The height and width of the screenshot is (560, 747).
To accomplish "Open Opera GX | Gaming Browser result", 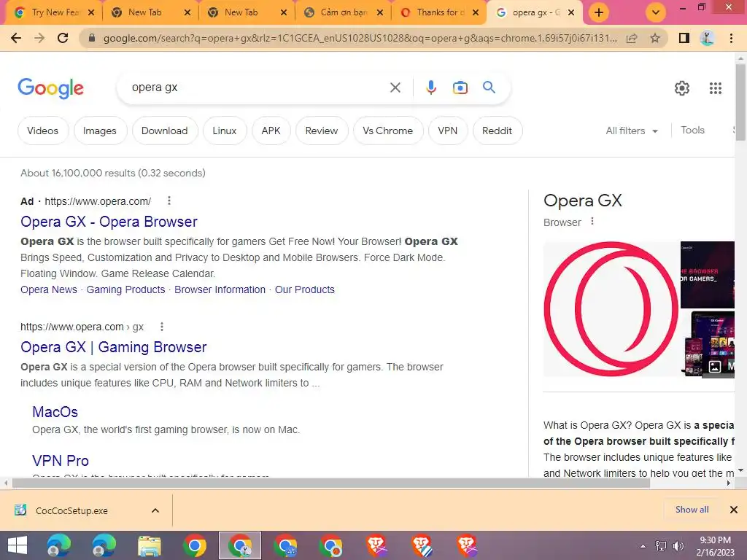I will click(x=113, y=347).
